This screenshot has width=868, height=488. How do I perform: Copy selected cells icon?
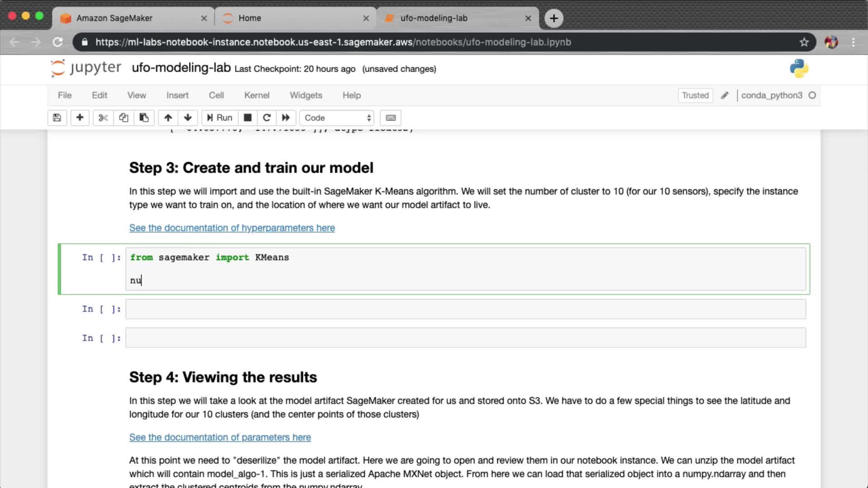pyautogui.click(x=123, y=118)
